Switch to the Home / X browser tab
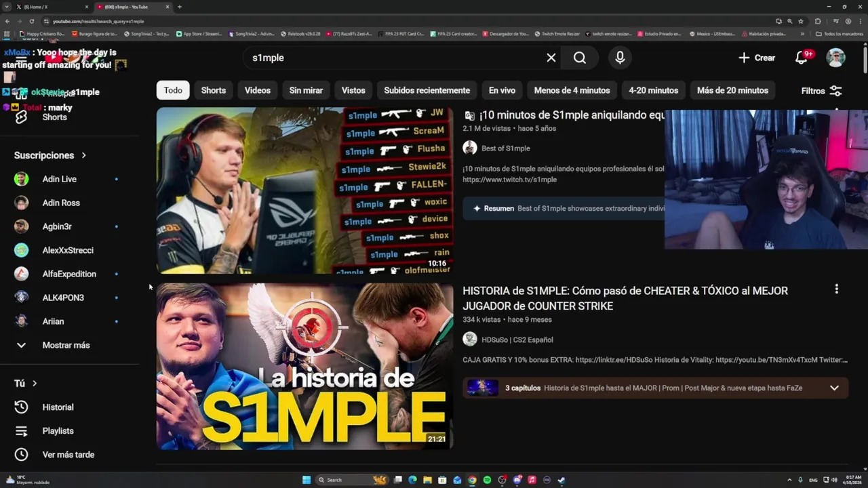 51,7
